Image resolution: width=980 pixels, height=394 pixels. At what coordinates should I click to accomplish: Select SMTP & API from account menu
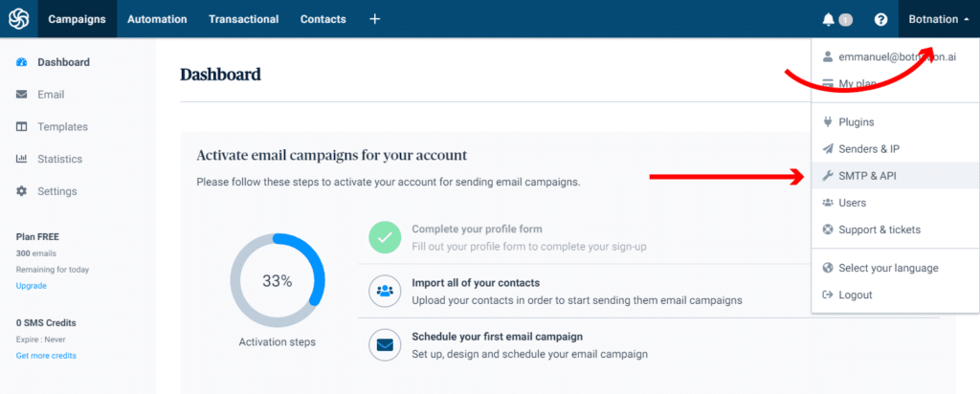[867, 176]
